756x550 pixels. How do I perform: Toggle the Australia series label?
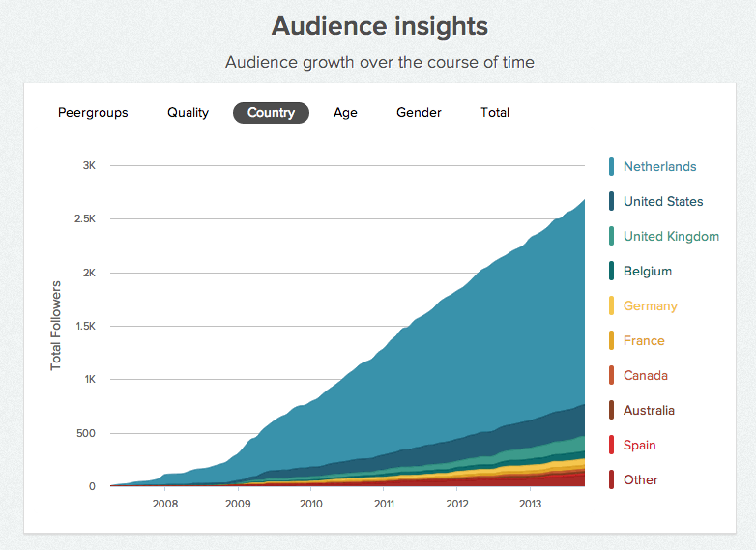pyautogui.click(x=649, y=410)
